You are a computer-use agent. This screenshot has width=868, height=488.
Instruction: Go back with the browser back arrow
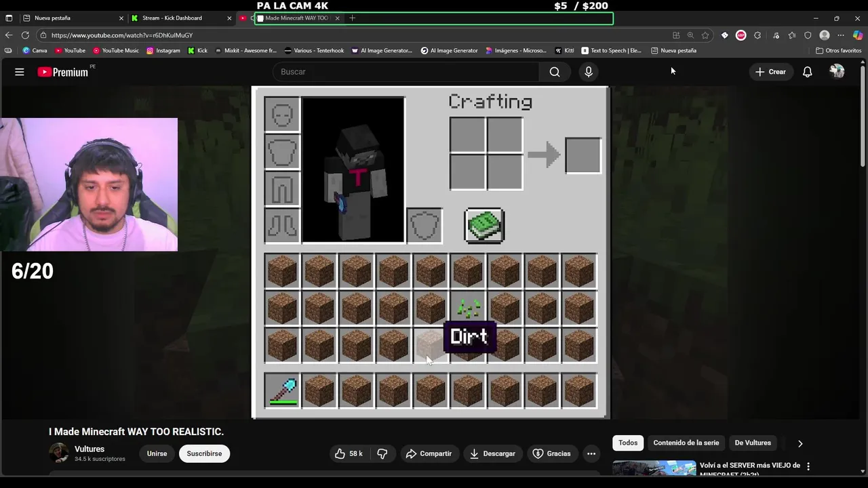point(9,35)
